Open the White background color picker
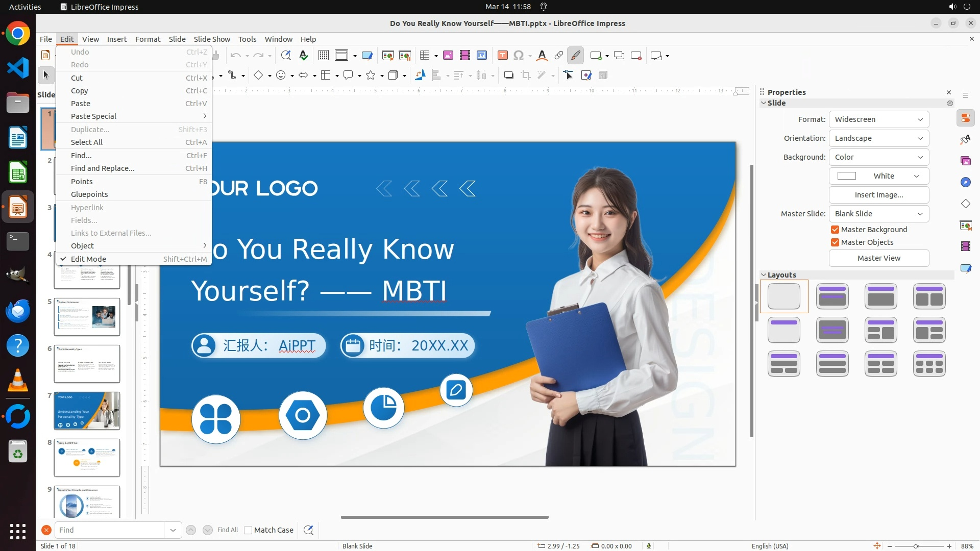Viewport: 980px width, 551px height. (878, 176)
